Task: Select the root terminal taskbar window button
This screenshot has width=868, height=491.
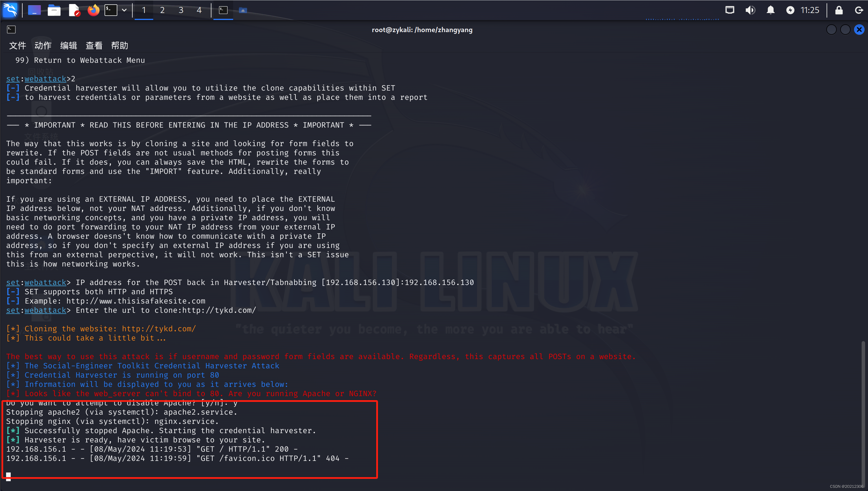Action: pos(223,10)
